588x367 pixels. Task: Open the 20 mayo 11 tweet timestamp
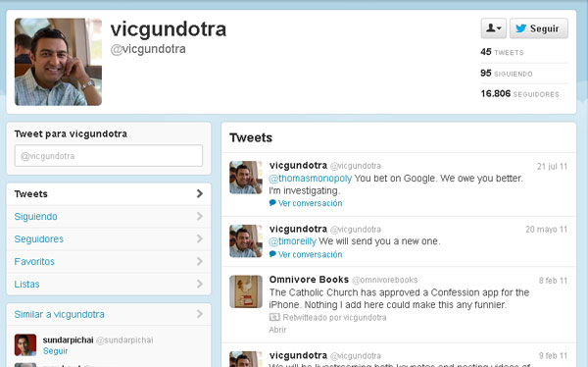tap(547, 230)
